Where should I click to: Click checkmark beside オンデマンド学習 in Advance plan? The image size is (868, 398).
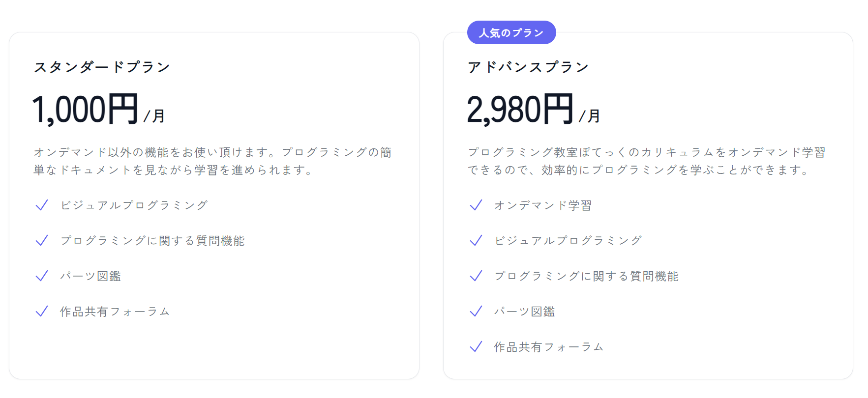[x=476, y=205]
